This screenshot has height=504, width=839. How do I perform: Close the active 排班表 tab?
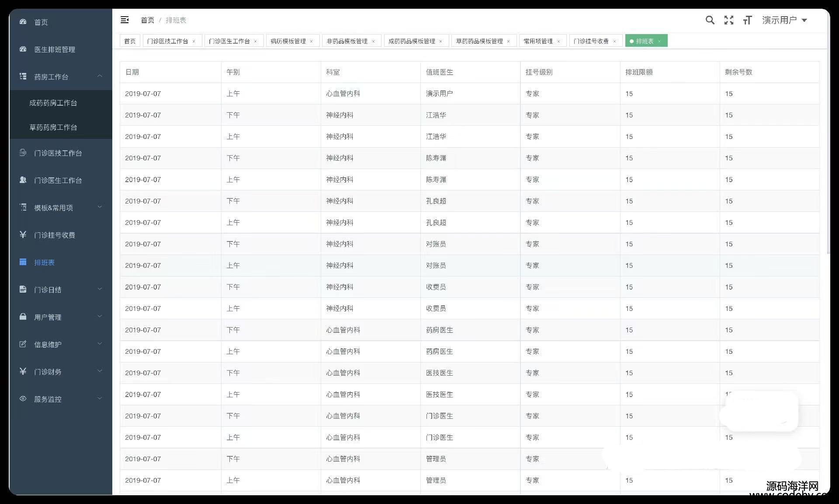(x=659, y=41)
